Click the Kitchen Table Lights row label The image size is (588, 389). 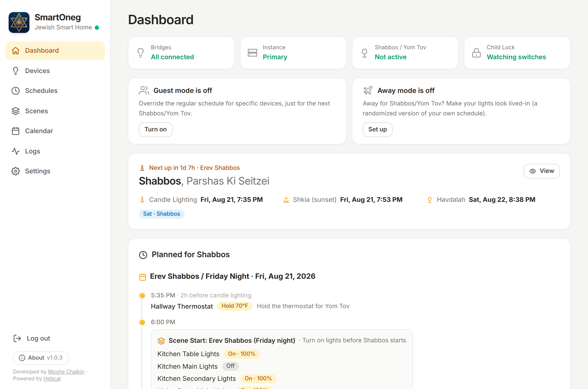(188, 354)
